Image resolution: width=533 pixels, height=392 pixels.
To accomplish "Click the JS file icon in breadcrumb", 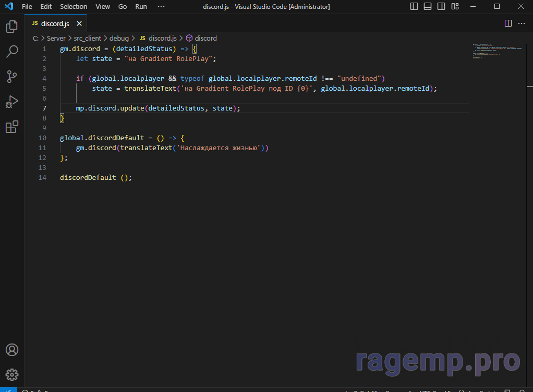I will (142, 38).
